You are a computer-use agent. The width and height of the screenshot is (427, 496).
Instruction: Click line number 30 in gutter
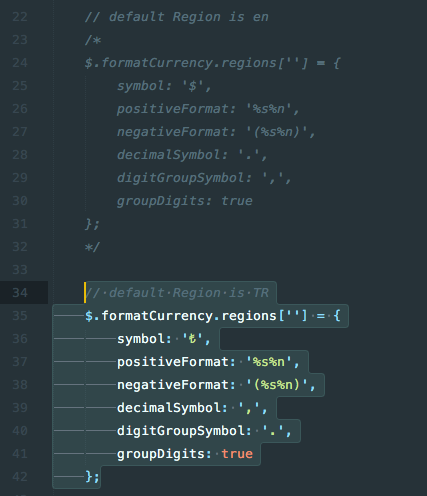[20, 201]
